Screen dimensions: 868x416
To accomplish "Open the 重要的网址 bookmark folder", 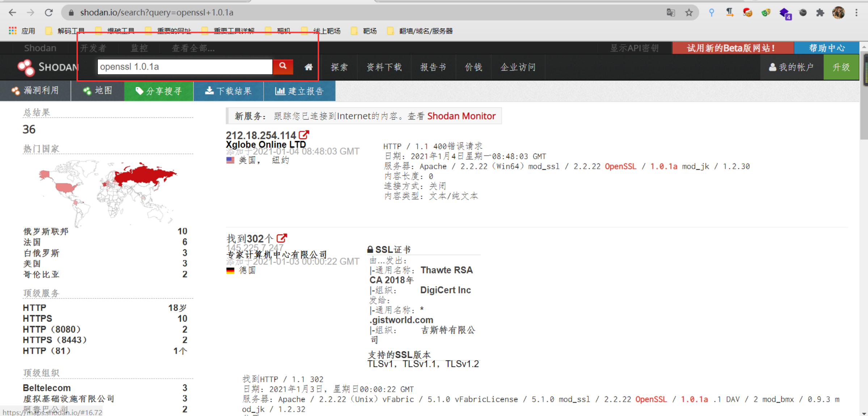I will pos(168,31).
